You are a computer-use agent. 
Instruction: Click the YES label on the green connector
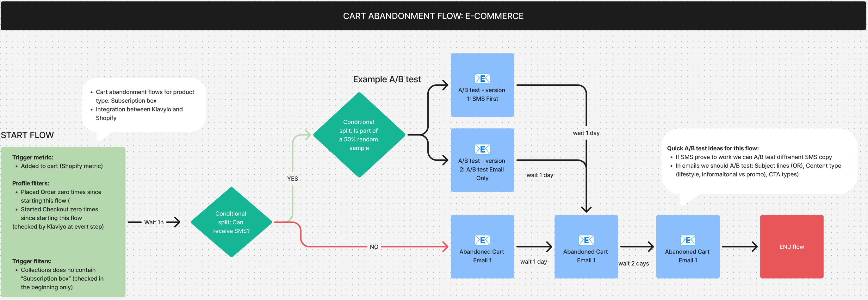coord(293,179)
